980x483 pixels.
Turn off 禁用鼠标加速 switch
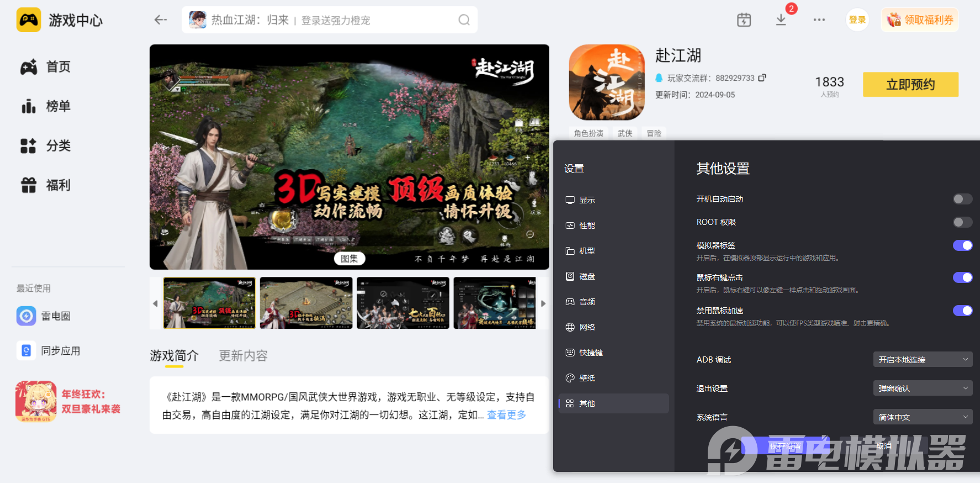pyautogui.click(x=962, y=311)
